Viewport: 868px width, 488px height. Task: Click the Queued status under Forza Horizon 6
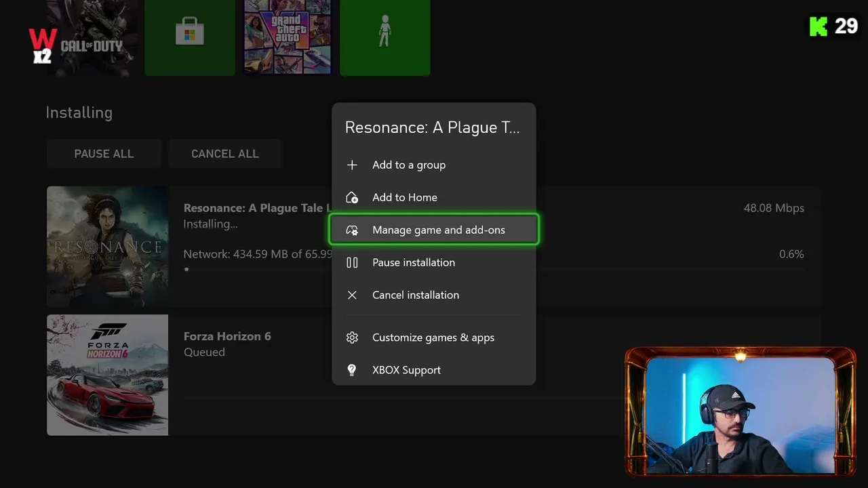click(204, 352)
